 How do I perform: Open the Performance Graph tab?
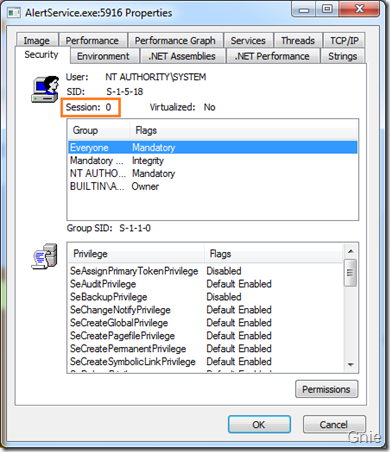point(175,40)
